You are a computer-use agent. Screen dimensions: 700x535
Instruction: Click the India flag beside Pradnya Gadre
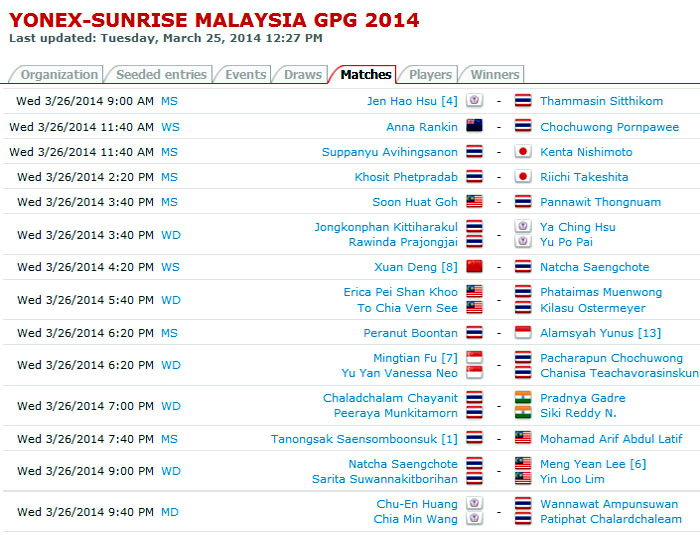[x=523, y=397]
